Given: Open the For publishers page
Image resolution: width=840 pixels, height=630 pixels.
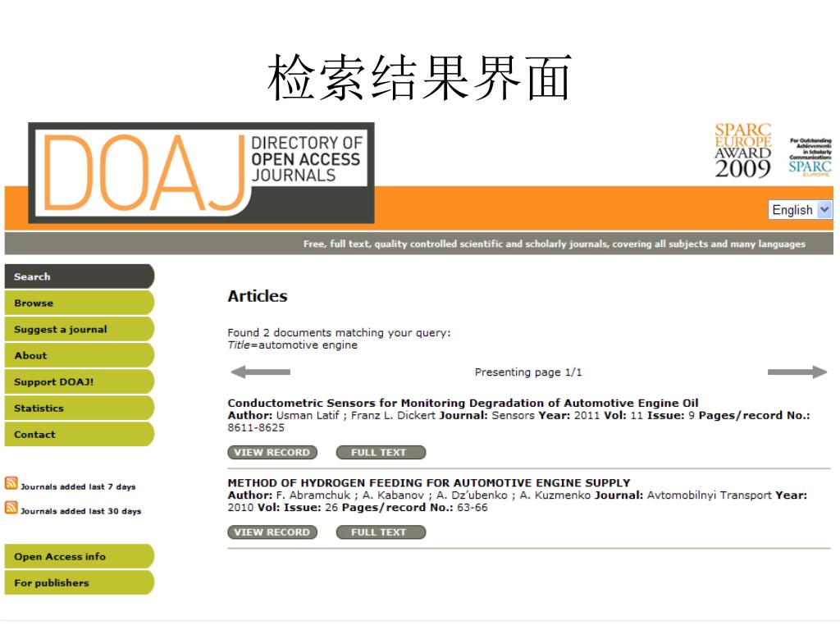Looking at the screenshot, I should pyautogui.click(x=80, y=582).
